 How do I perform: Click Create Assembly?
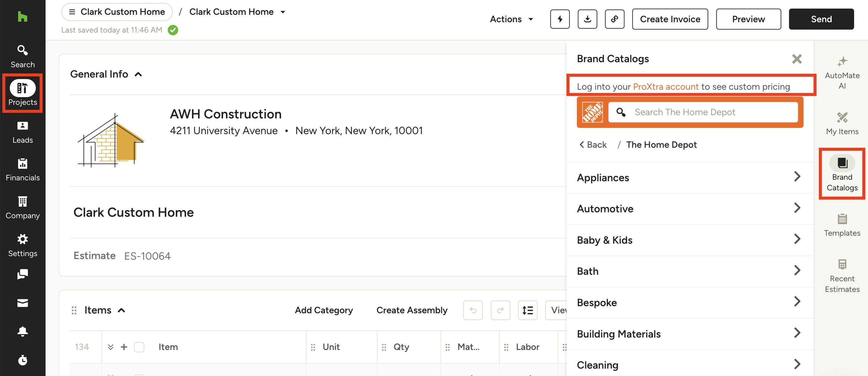[412, 310]
